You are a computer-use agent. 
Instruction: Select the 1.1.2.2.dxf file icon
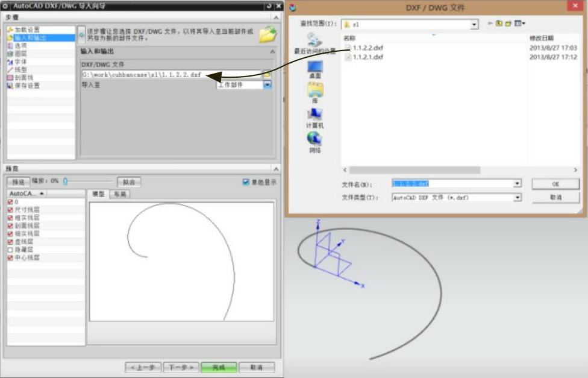tap(348, 48)
